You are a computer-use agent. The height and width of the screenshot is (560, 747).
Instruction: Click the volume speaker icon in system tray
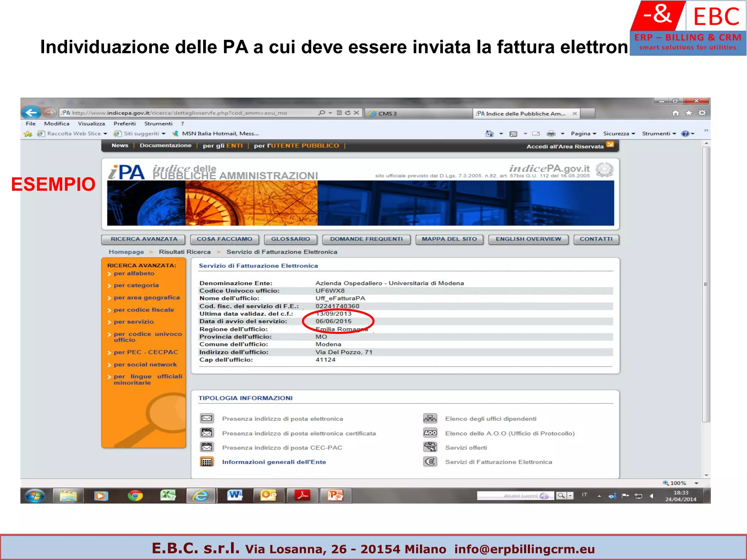(651, 496)
